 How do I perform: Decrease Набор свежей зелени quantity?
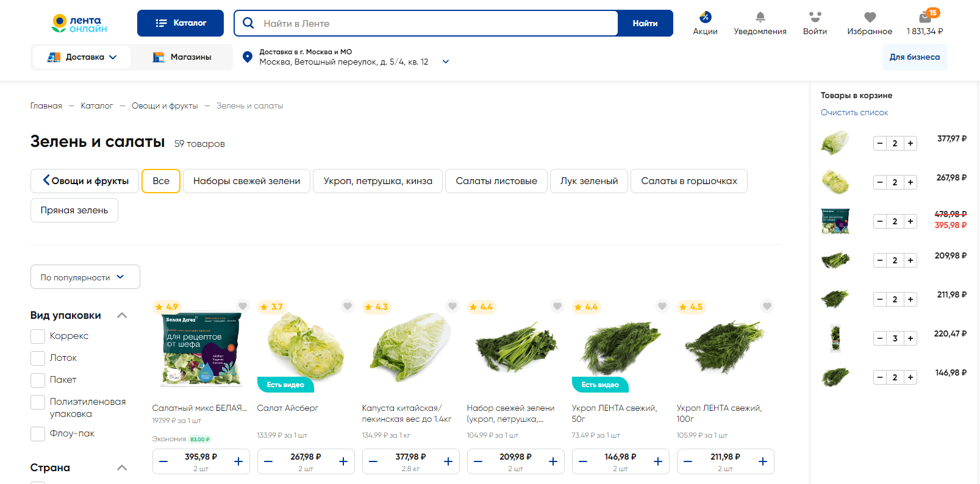[x=478, y=461]
